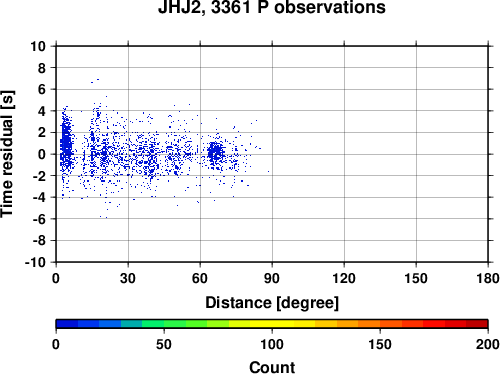This screenshot has width=500, height=374.
Task: Click the 'Count' colorbar label
Action: click(x=272, y=367)
